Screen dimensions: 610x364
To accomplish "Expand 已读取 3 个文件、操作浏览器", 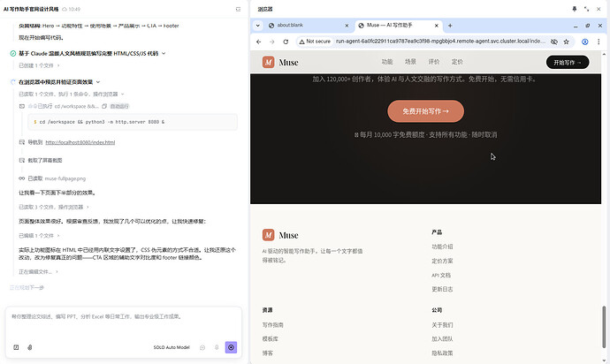I will [54, 207].
